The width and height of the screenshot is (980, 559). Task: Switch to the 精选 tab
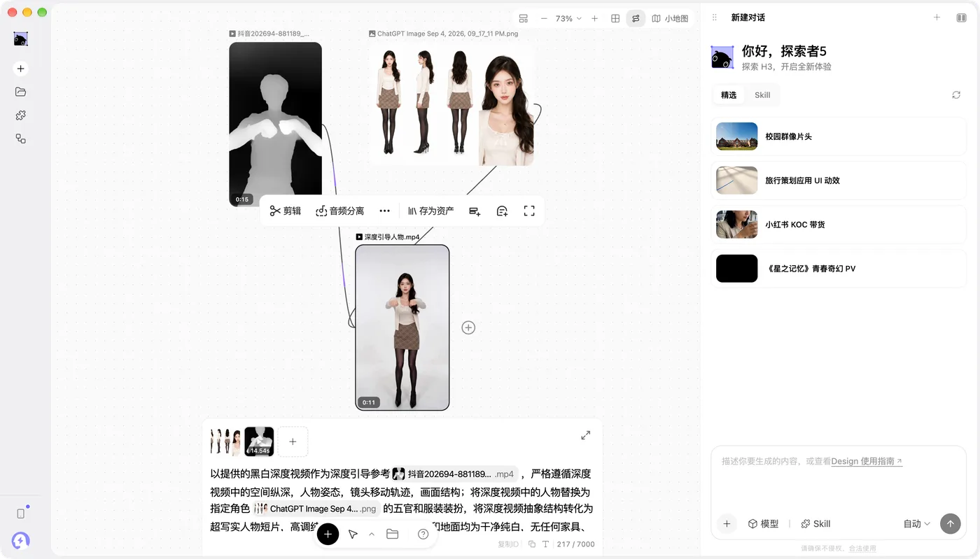[x=729, y=95]
